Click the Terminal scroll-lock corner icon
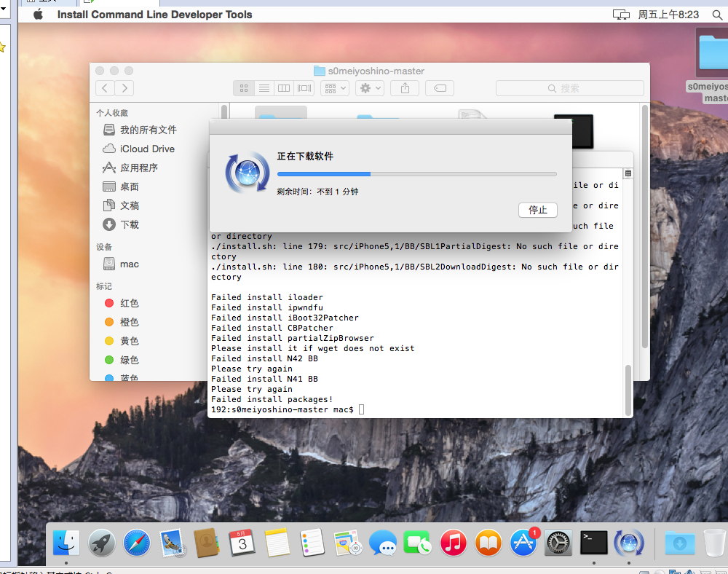The image size is (728, 574). coord(628,173)
